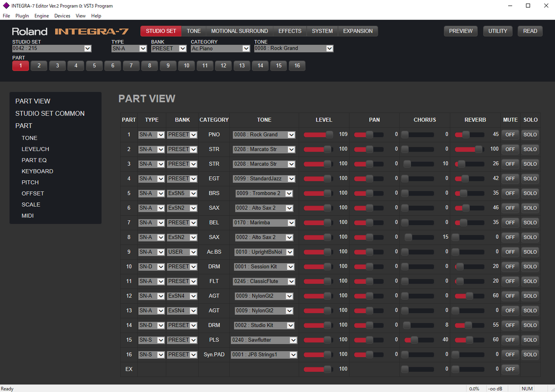555x392 pixels.
Task: Toggle the EX row mute button
Action: tap(510, 369)
